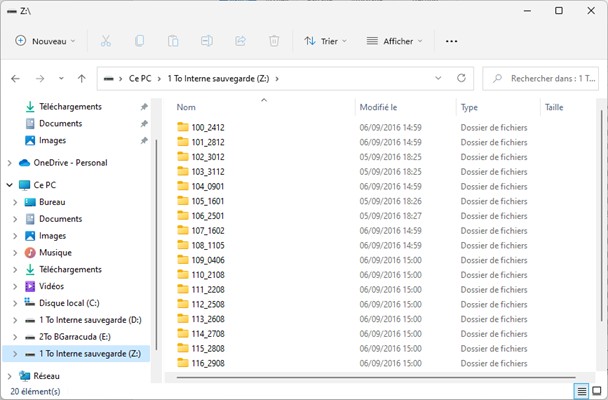The height and width of the screenshot is (400, 608).
Task: Go up one folder level arrow
Action: (x=81, y=78)
